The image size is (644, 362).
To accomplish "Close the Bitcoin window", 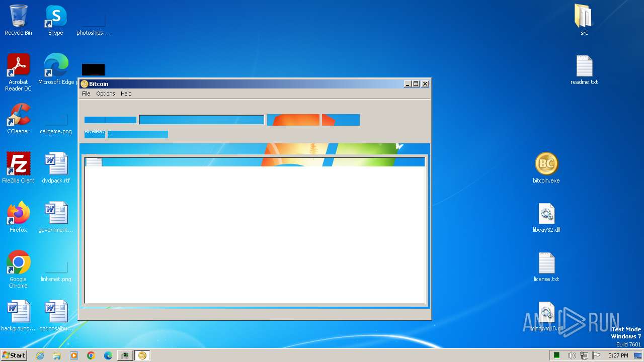I will click(x=425, y=84).
